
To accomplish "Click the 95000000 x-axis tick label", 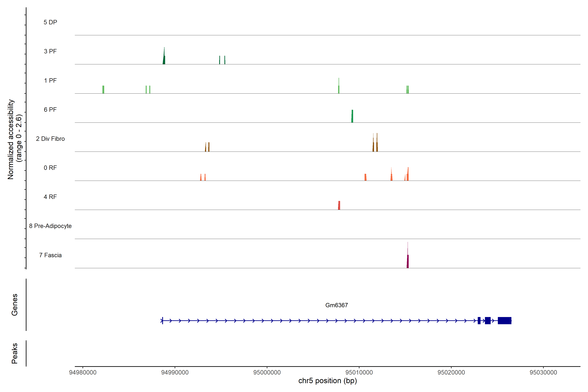I will coord(267,372).
